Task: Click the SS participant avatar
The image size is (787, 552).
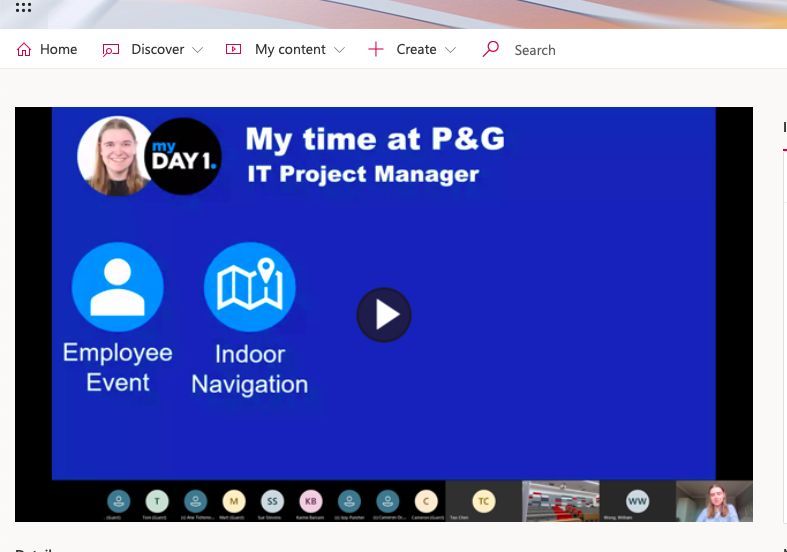Action: click(x=273, y=501)
